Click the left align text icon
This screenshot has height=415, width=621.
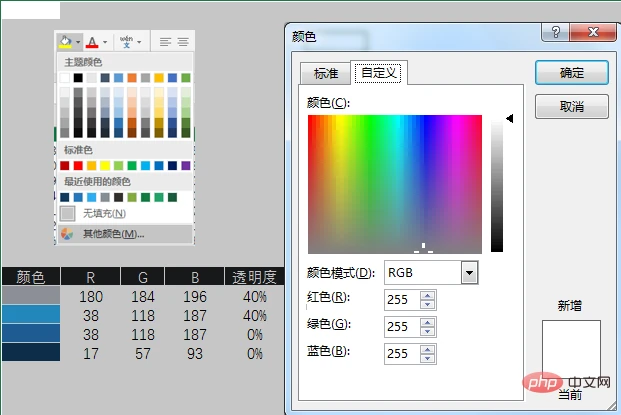tap(165, 42)
